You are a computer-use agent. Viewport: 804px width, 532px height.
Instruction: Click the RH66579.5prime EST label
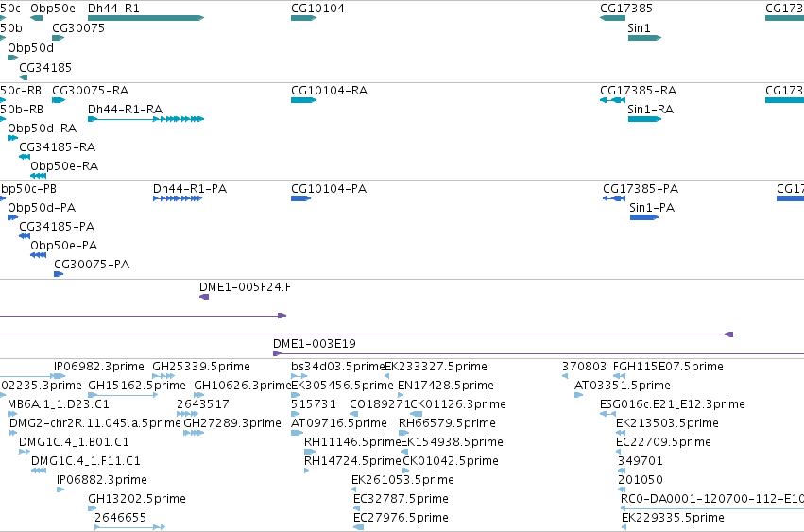[x=447, y=423]
